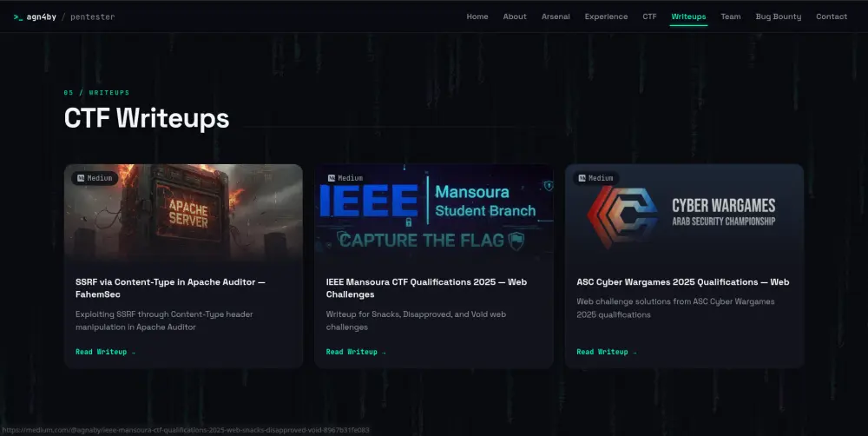Select the CTF nav item

[649, 17]
